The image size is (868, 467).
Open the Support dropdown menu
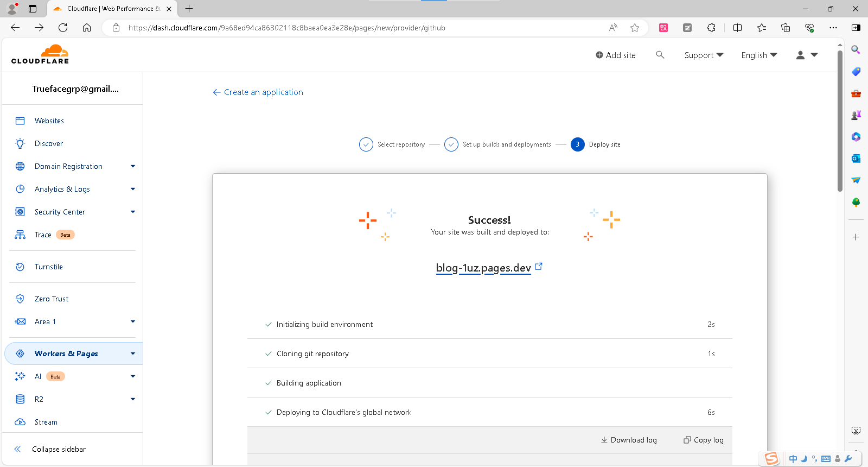point(704,55)
